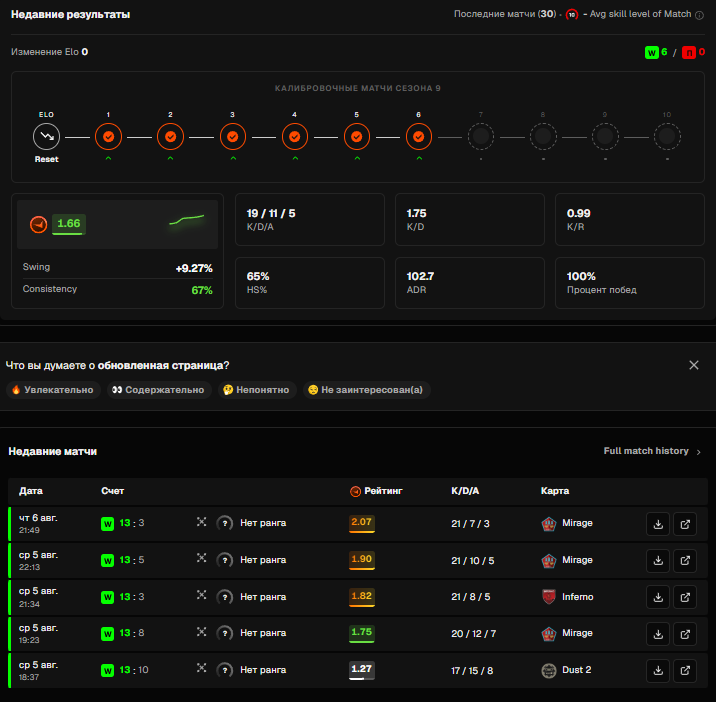Select pending calibration match 7 circle
The width and height of the screenshot is (716, 702).
click(481, 136)
